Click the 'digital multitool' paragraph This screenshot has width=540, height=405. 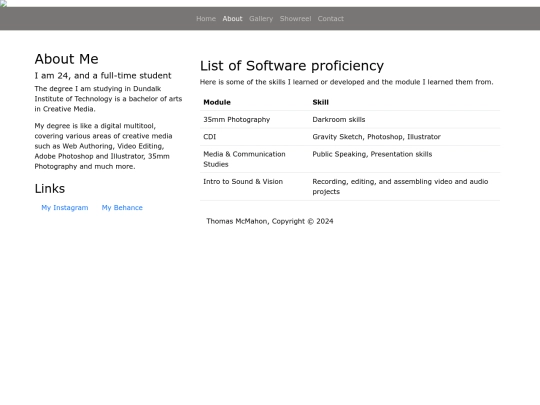103,146
